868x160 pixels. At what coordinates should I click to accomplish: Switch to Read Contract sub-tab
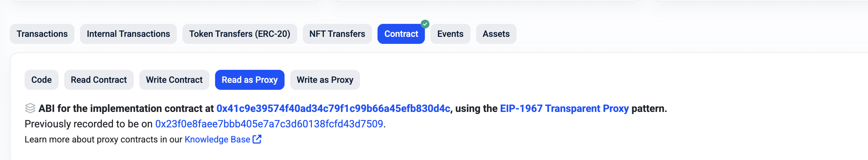99,80
